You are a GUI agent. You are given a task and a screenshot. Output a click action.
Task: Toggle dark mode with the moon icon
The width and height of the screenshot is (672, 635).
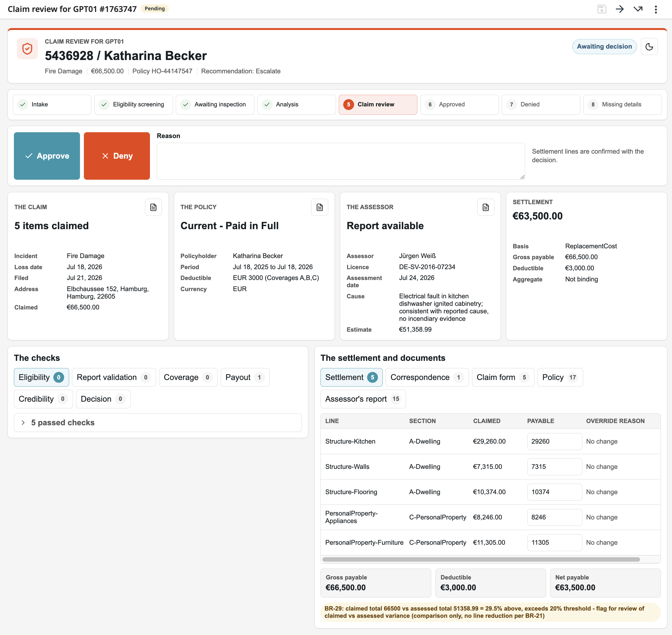click(649, 47)
